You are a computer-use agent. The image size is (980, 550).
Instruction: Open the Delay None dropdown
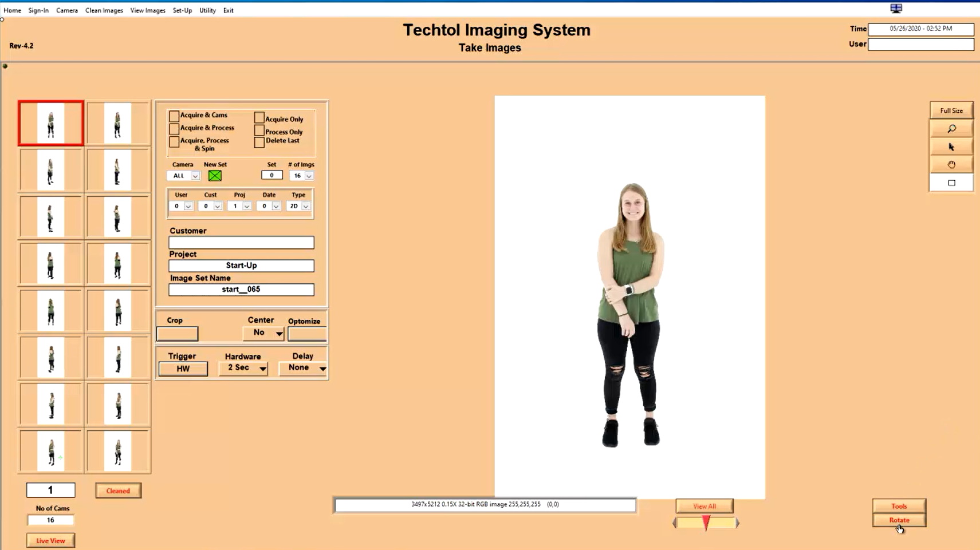tap(303, 368)
